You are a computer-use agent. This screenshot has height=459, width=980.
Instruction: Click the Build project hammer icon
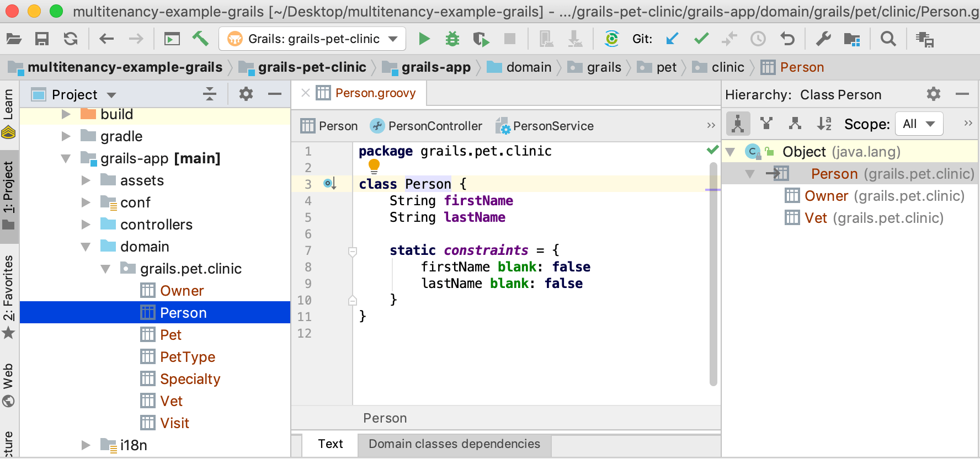200,39
